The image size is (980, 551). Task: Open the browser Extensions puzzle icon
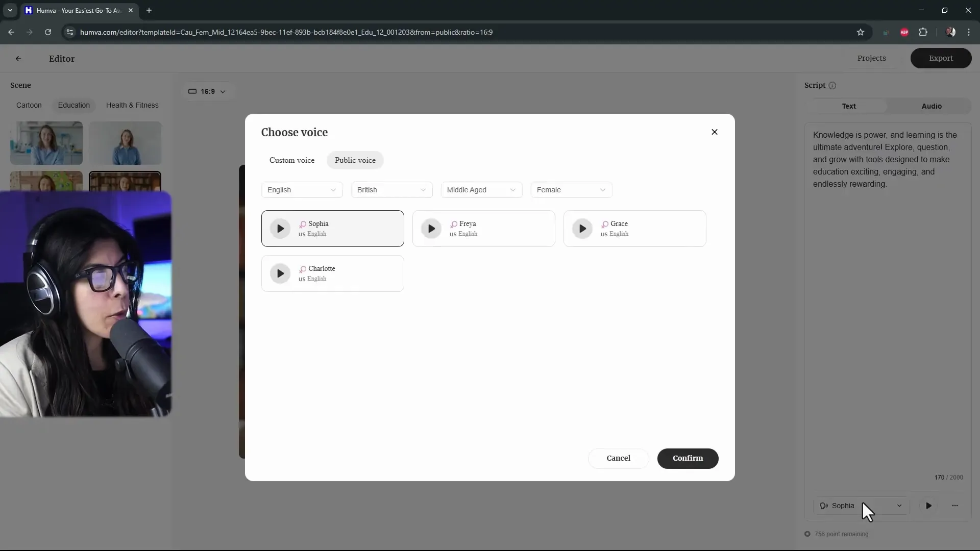923,32
